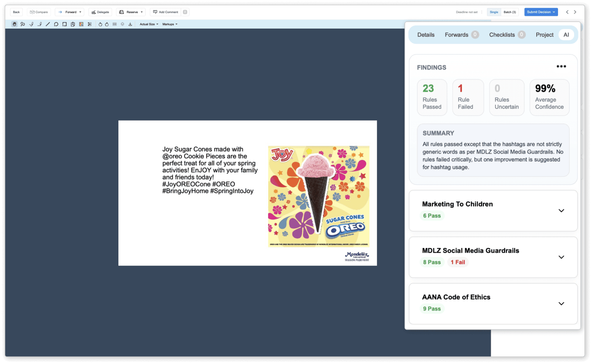Rotate the asset clockwise

point(107,24)
